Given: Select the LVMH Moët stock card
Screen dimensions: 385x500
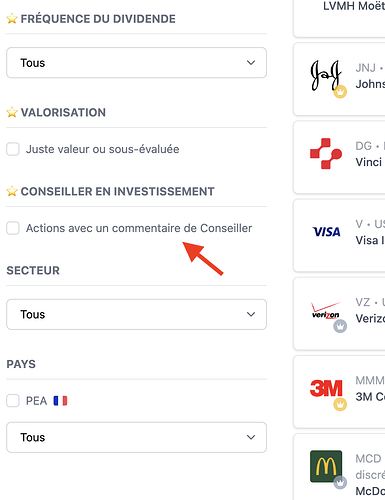Looking at the screenshot, I should pos(339,18).
